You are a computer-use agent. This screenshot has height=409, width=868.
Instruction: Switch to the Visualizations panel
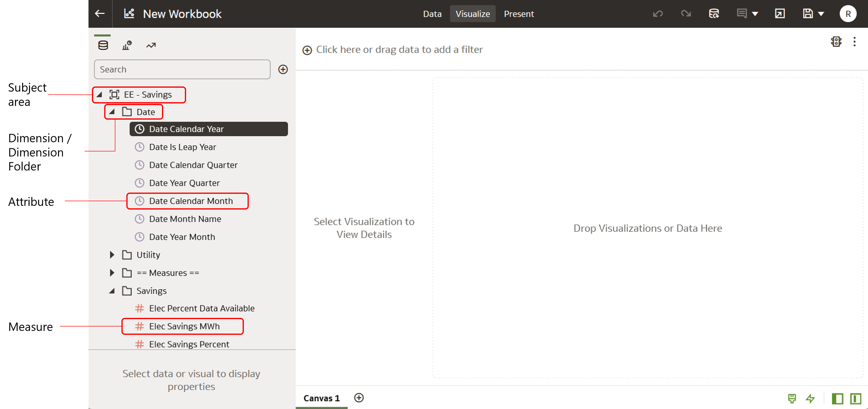tap(126, 45)
